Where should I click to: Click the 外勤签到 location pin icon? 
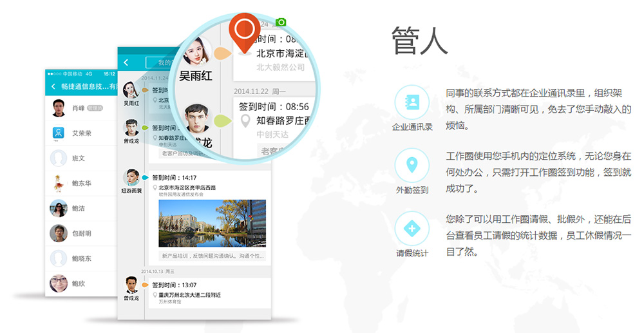coord(412,165)
